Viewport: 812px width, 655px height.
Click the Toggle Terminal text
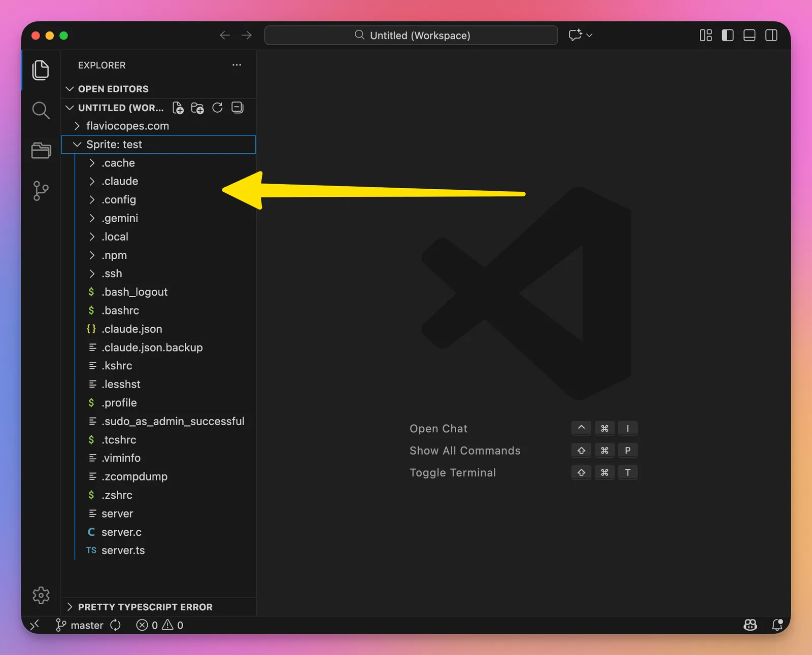(x=453, y=472)
